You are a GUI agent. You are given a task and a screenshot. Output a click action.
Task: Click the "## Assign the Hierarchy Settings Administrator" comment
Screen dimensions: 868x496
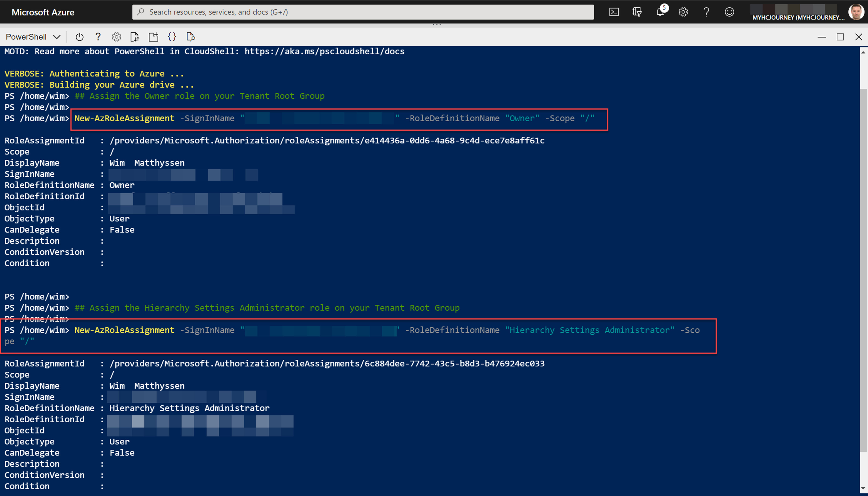point(267,308)
